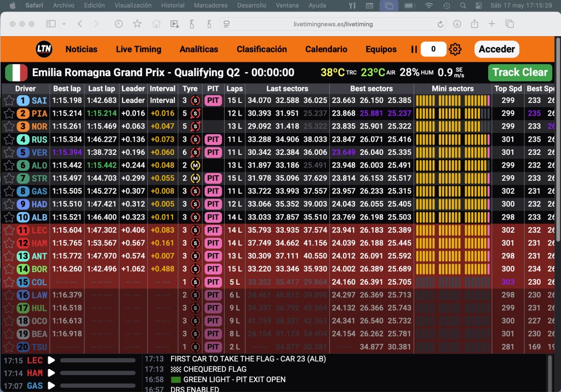Click Safari bookmark star toolbar icon
The height and width of the screenshot is (392, 561).
[x=137, y=24]
